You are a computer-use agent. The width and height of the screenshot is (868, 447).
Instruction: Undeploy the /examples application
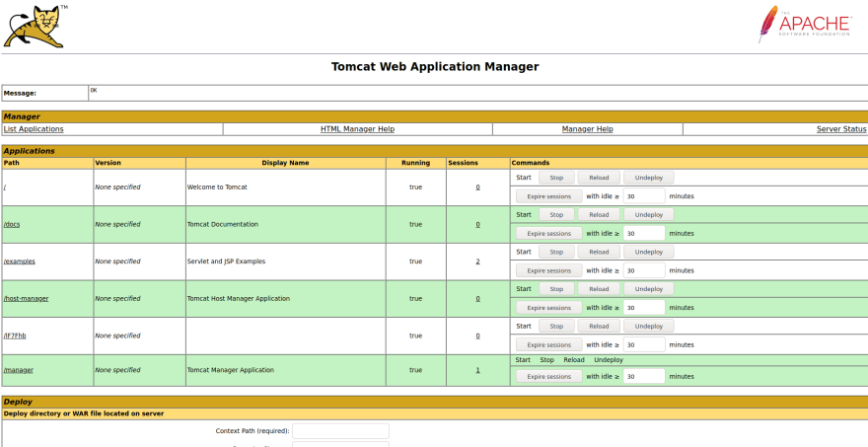(x=648, y=252)
